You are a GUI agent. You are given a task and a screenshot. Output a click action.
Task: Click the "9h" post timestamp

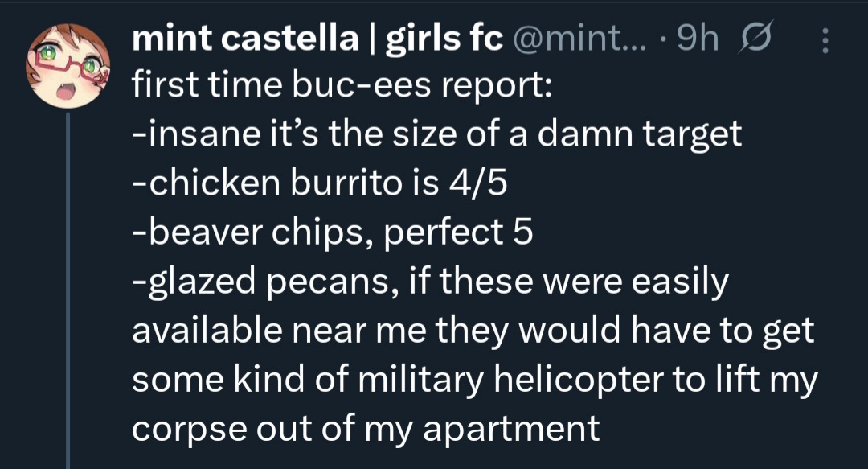[698, 39]
